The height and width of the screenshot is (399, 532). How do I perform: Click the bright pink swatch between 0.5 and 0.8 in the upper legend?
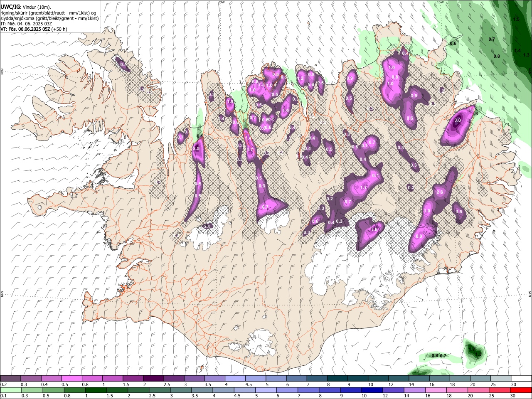71,379
